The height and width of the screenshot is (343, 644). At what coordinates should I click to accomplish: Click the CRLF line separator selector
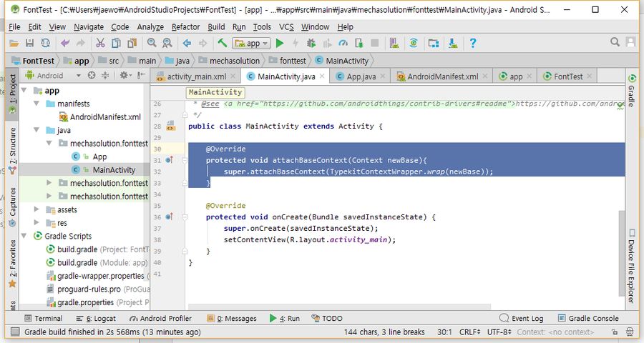(x=470, y=332)
